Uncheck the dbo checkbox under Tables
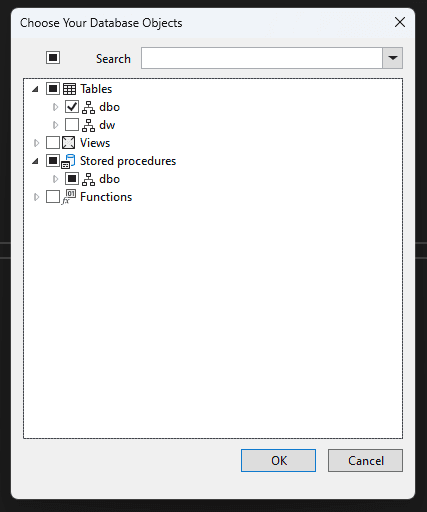The width and height of the screenshot is (427, 512). click(72, 107)
